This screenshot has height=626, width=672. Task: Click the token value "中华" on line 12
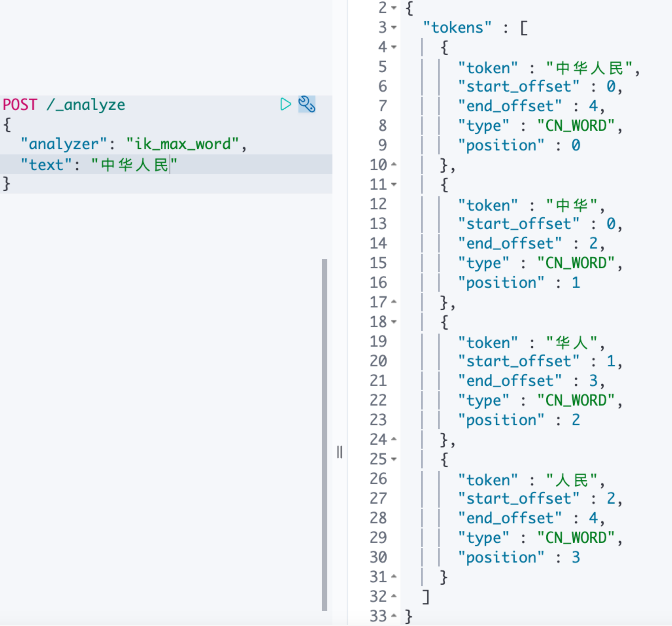point(572,205)
